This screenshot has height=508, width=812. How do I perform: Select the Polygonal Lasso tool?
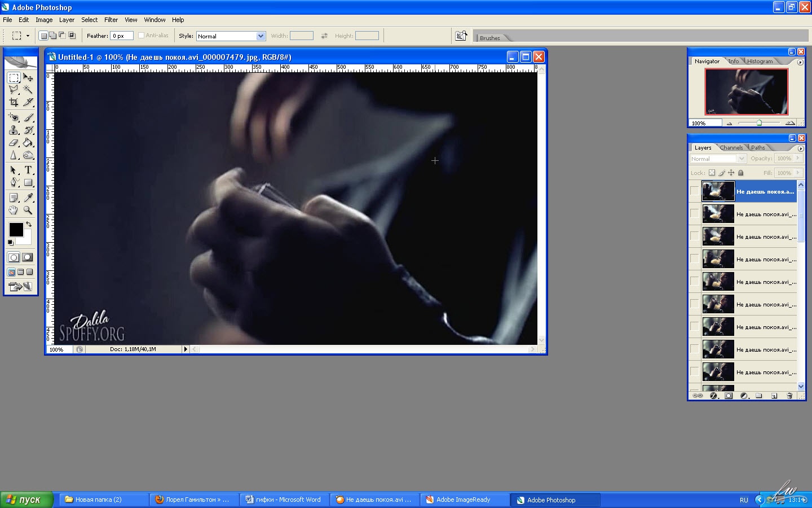[14, 90]
